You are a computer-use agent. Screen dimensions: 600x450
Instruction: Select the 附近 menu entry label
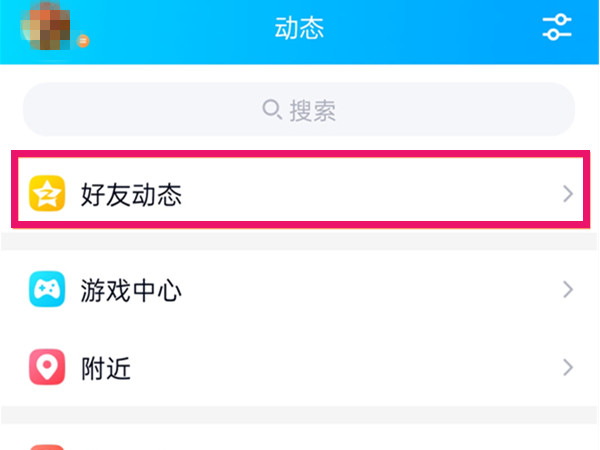pos(106,369)
